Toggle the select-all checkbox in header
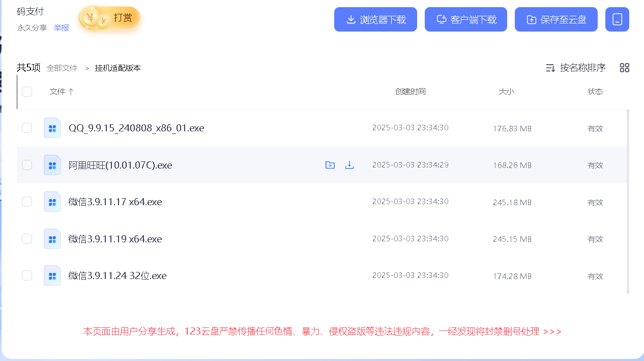The width and height of the screenshot is (644, 361). coord(27,92)
